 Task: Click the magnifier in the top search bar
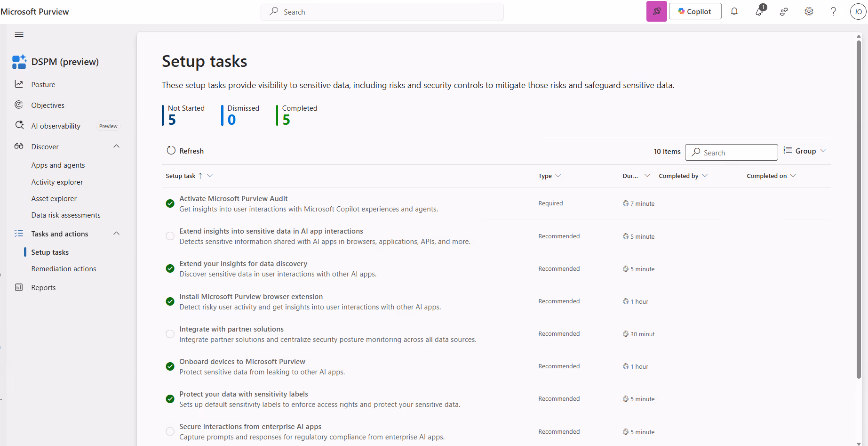pos(274,11)
